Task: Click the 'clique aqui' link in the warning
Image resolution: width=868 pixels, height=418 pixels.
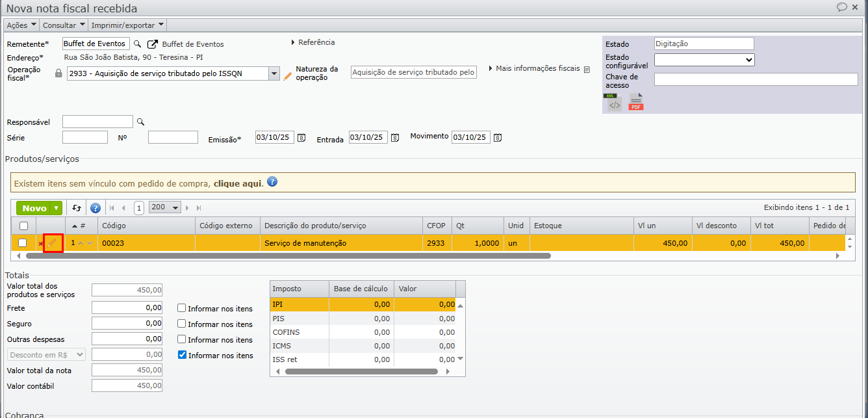Action: [x=238, y=184]
